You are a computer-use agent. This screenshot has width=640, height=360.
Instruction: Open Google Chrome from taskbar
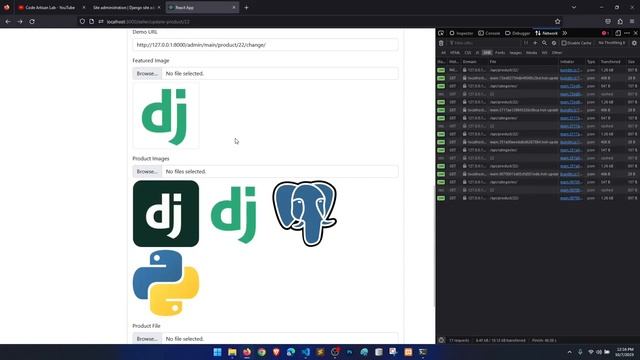262,352
